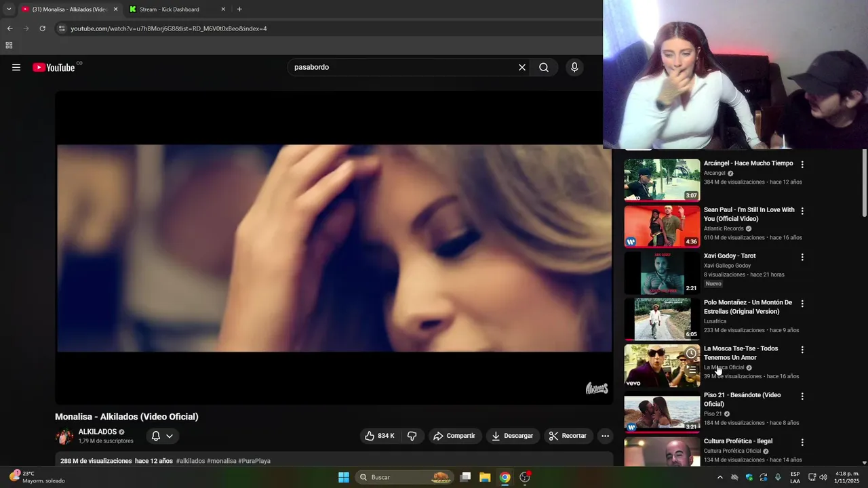The height and width of the screenshot is (488, 868).
Task: Click the taskbar Buscar search box
Action: tap(405, 477)
